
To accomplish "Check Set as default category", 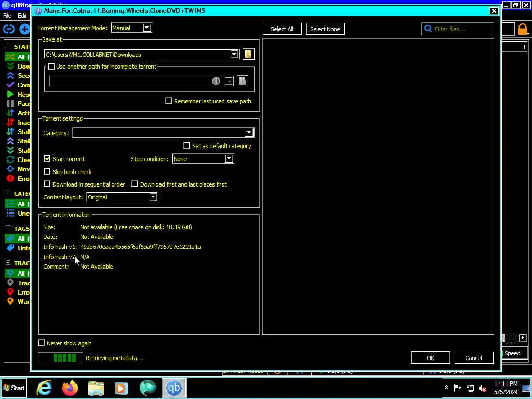I will point(187,145).
